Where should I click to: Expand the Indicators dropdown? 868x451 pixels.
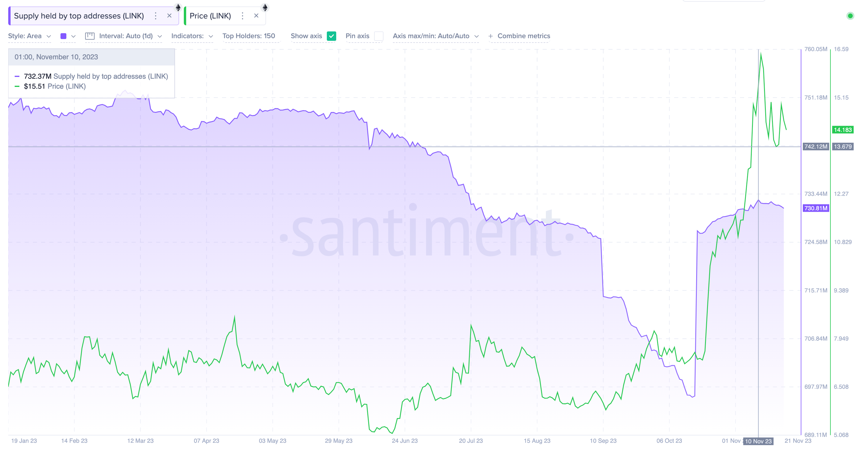192,36
